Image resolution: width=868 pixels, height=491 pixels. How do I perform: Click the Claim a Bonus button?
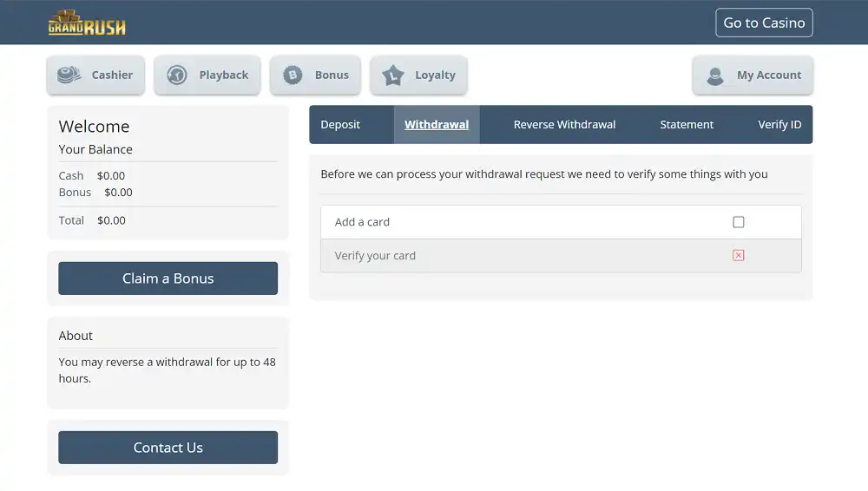(168, 278)
